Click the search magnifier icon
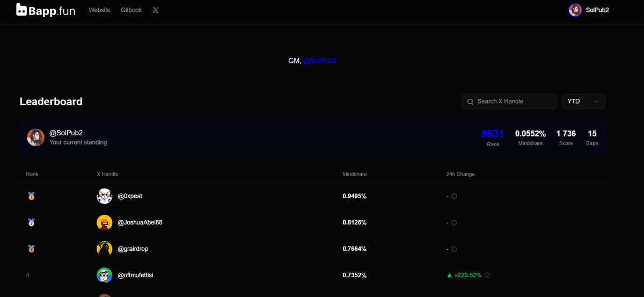This screenshot has width=644, height=297. [471, 102]
